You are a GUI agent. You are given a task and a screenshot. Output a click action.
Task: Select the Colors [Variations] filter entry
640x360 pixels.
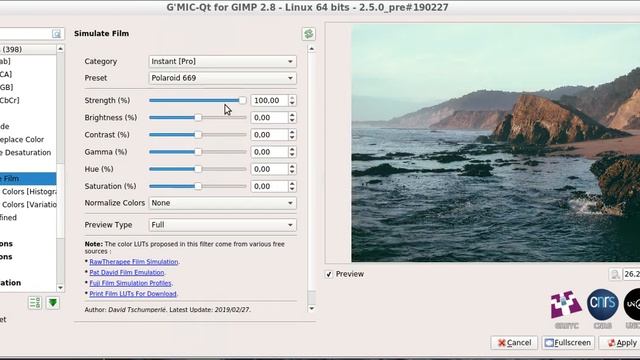28,204
